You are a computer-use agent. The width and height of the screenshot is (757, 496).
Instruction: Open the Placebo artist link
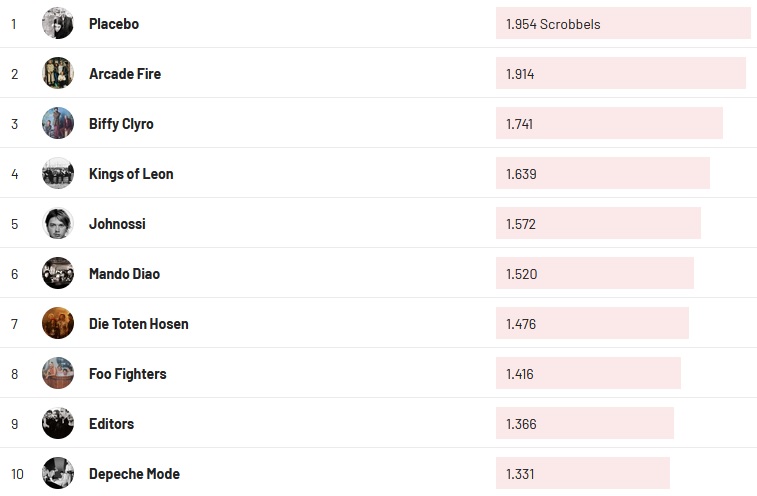pyautogui.click(x=114, y=23)
